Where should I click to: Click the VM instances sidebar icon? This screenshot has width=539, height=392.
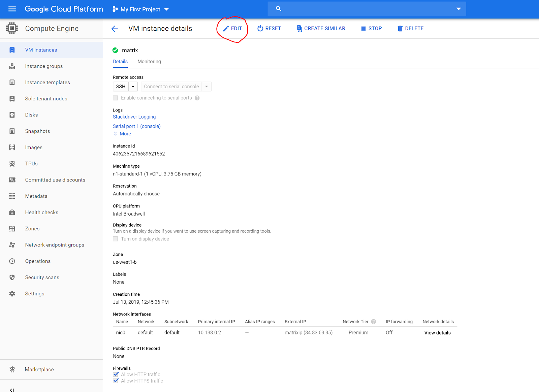(12, 50)
